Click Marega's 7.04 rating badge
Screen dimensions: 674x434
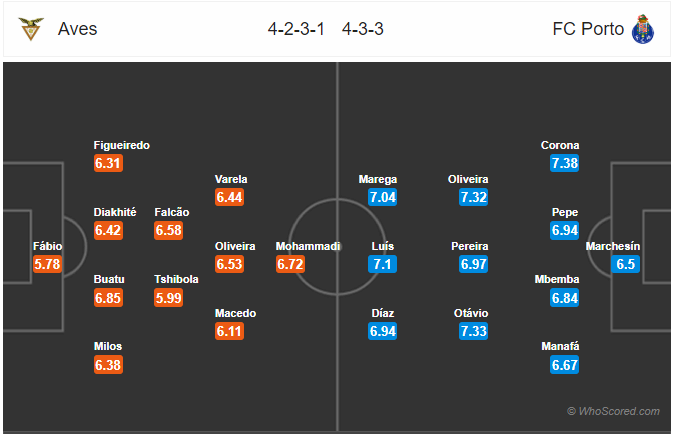tap(382, 197)
